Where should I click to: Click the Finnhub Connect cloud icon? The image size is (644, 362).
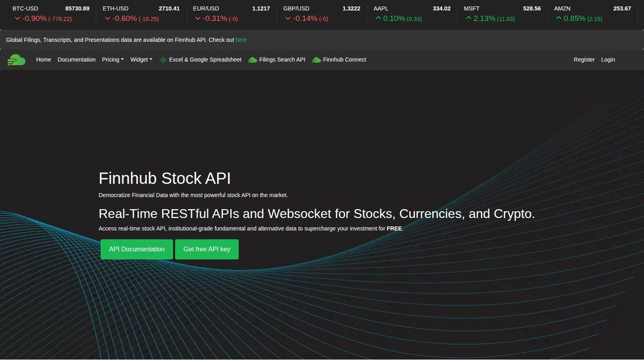pos(317,60)
